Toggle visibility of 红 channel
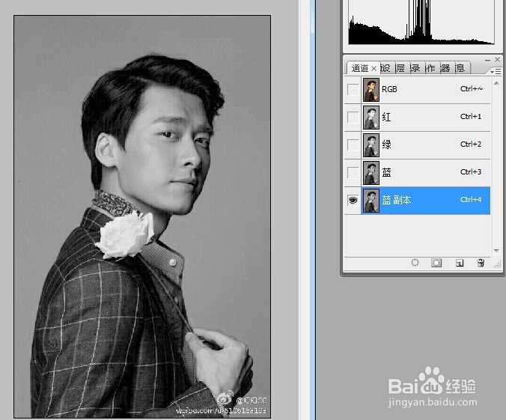Image resolution: width=506 pixels, height=420 pixels. coord(353,118)
